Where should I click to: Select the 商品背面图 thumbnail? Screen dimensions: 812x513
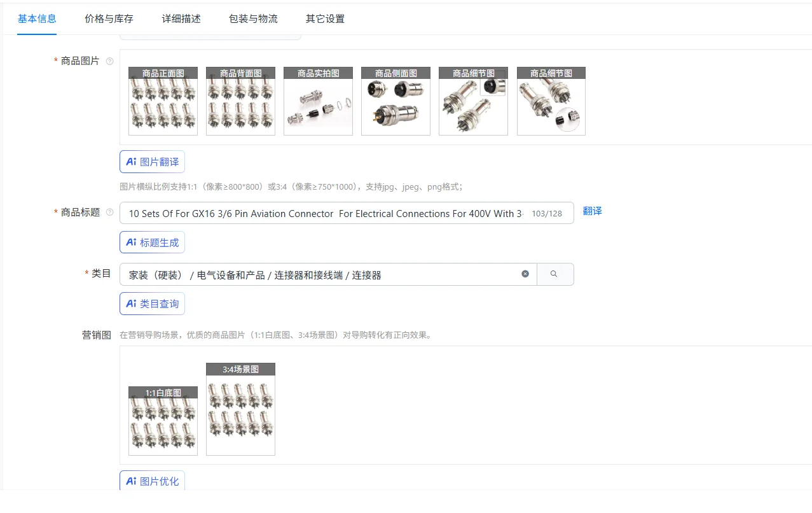pyautogui.click(x=240, y=101)
